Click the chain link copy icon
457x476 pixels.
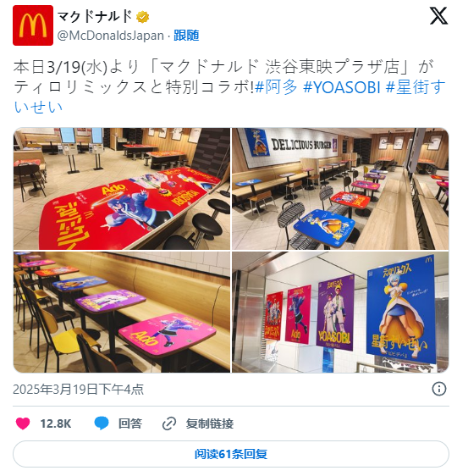(x=169, y=423)
